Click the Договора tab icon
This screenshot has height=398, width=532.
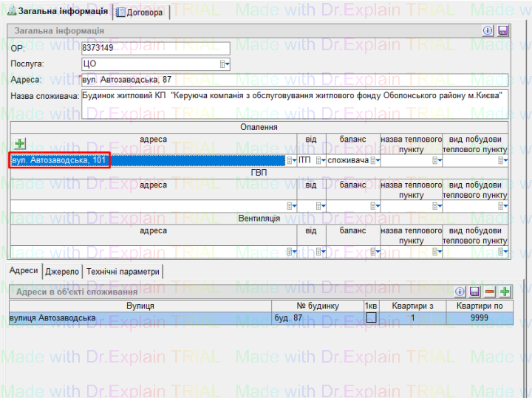tap(120, 13)
